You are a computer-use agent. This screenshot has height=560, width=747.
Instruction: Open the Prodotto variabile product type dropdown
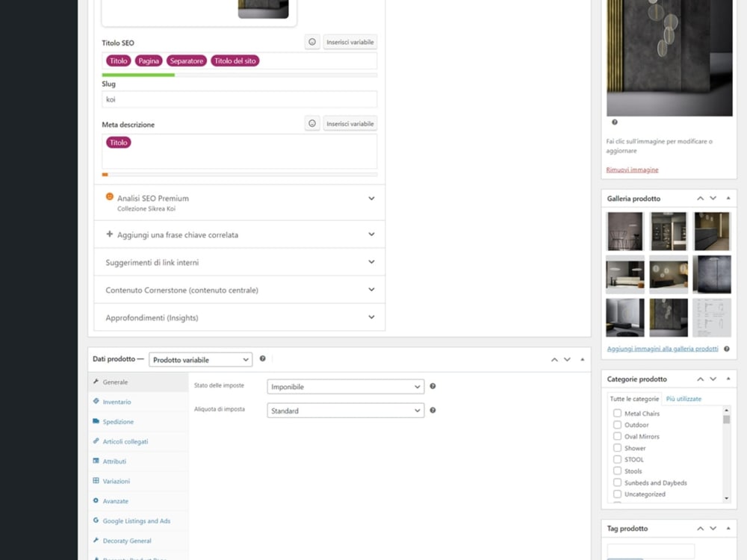pyautogui.click(x=200, y=360)
